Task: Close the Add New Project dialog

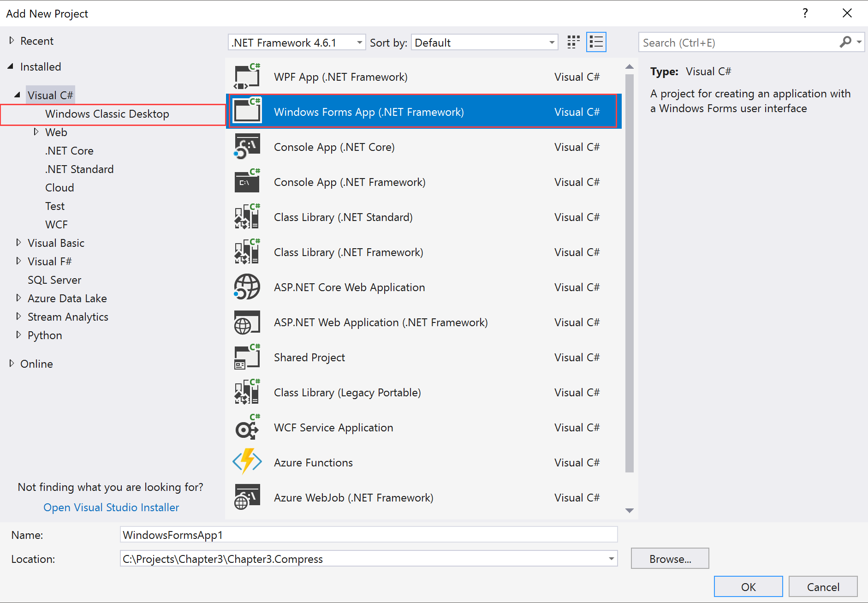Action: 847,13
